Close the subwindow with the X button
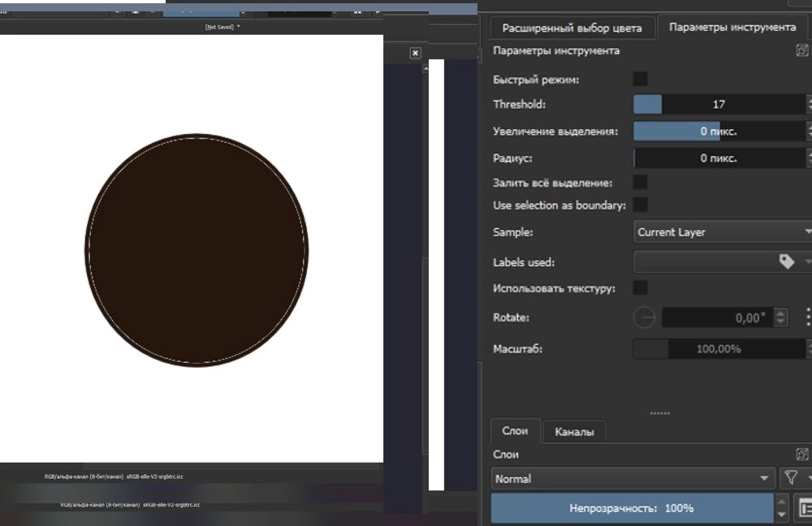This screenshot has width=812, height=526. [415, 53]
